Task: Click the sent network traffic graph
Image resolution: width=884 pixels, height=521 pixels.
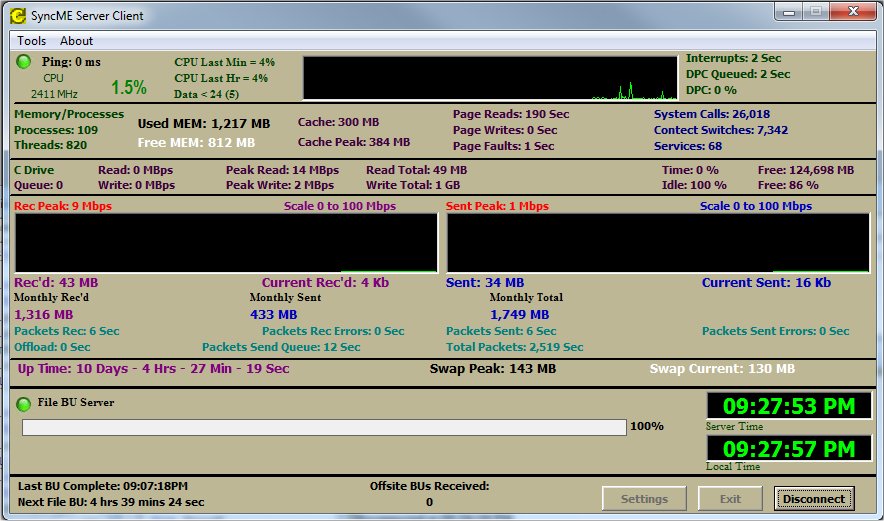Action: pyautogui.click(x=658, y=242)
